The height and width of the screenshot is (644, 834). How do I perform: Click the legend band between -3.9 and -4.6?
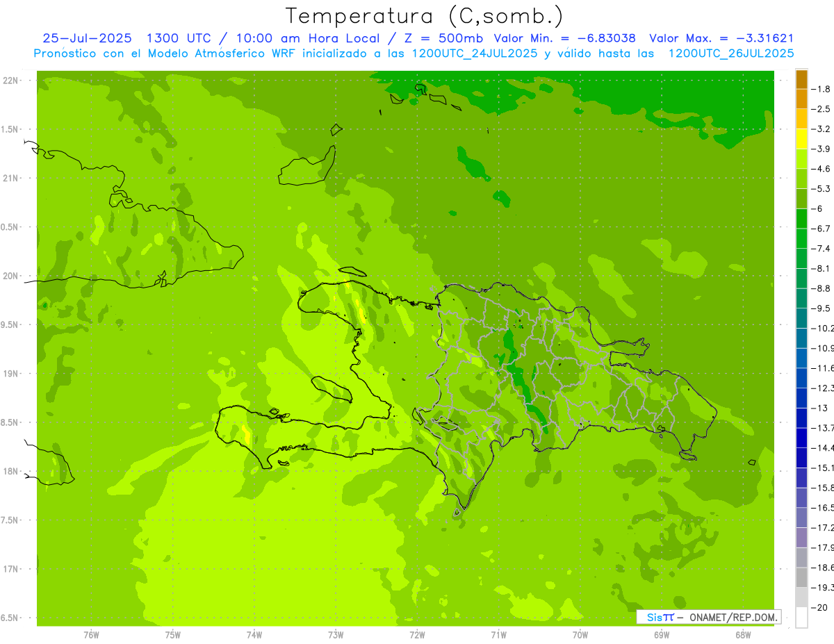pos(801,158)
